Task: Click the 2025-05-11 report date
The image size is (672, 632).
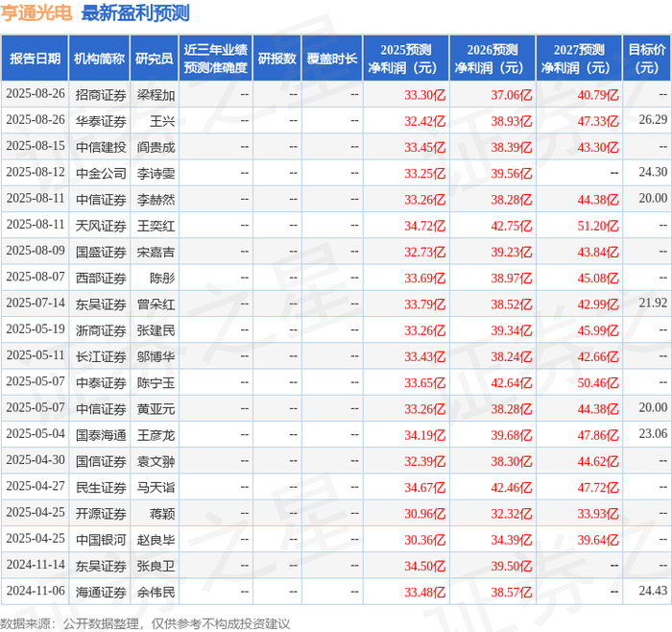Action: (x=36, y=355)
